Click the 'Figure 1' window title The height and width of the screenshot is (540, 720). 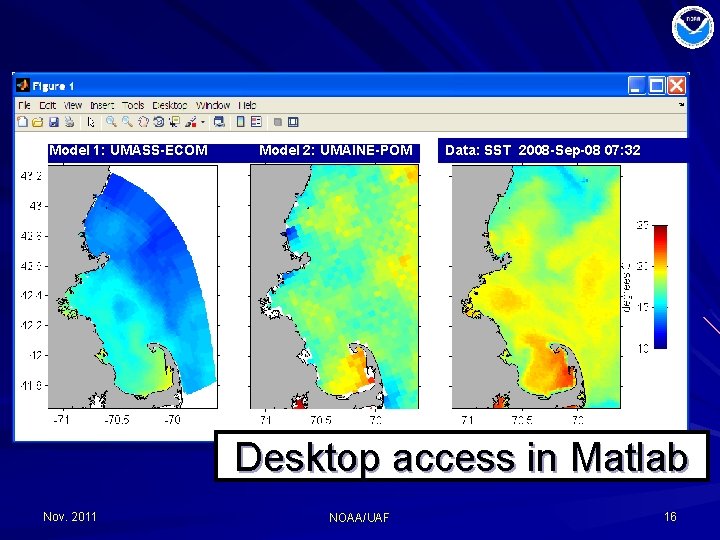click(x=53, y=86)
